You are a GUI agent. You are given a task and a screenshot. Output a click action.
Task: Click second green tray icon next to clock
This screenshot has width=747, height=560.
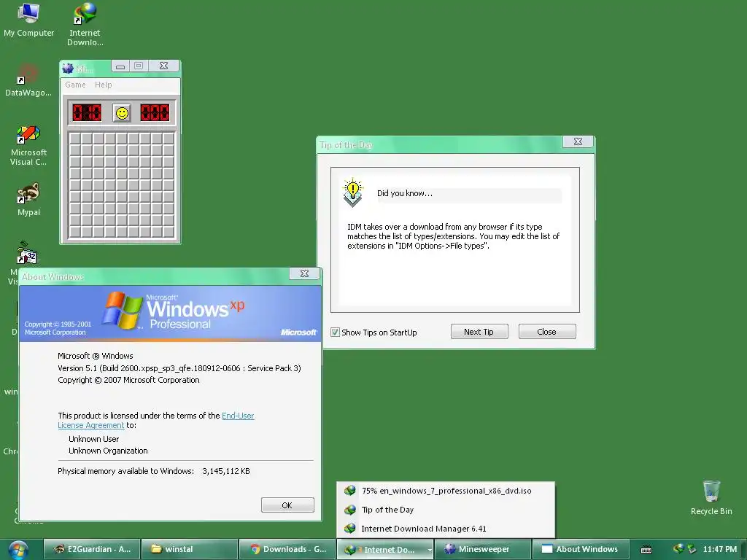point(692,549)
